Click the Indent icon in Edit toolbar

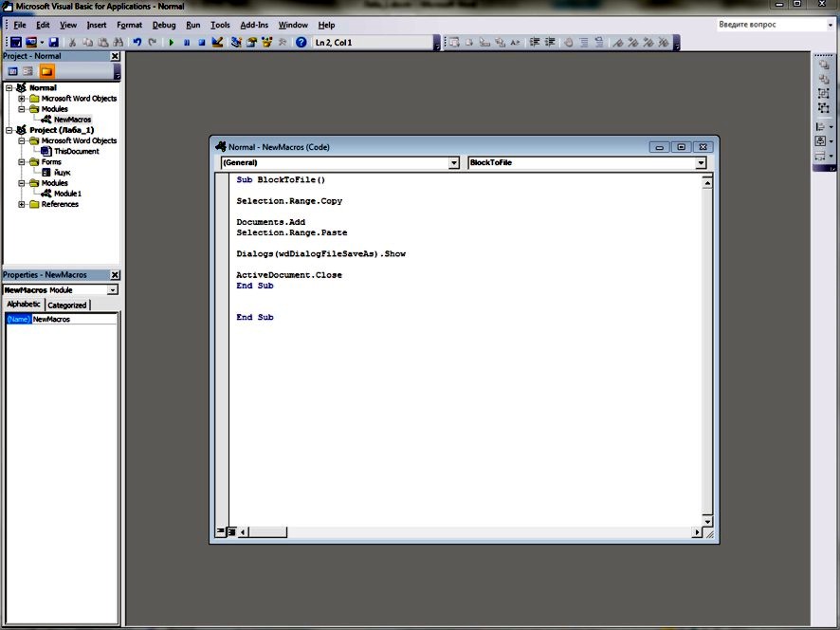pos(534,42)
